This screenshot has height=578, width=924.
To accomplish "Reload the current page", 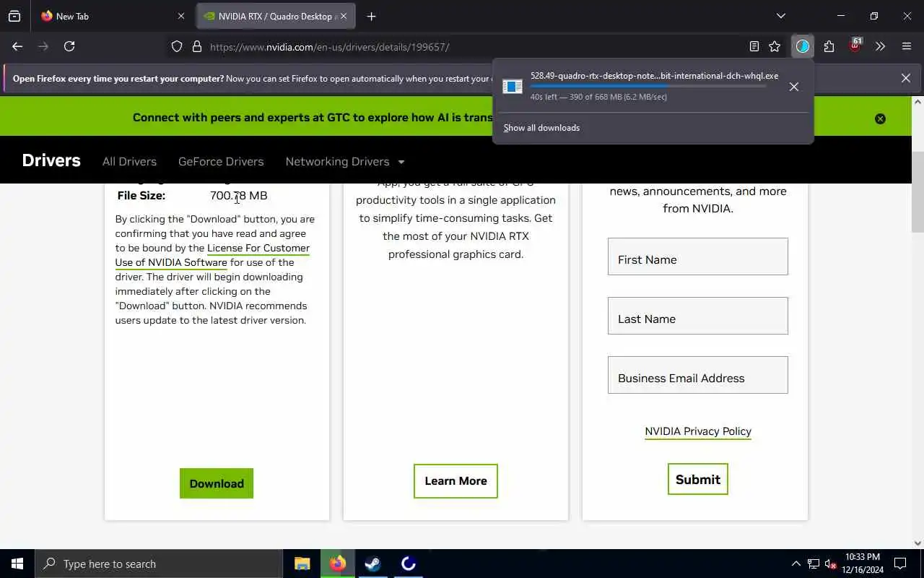I will pos(69,46).
